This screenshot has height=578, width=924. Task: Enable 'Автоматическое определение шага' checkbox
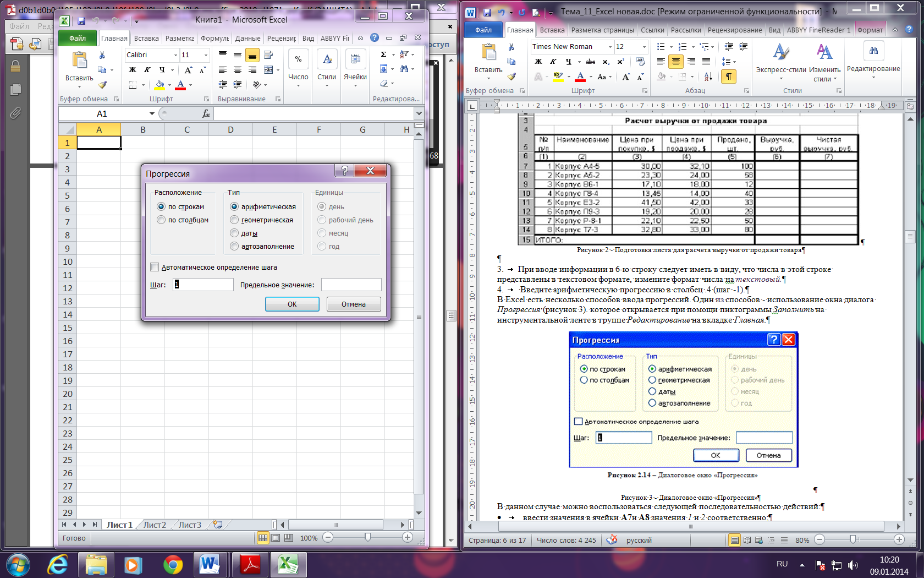(x=155, y=267)
